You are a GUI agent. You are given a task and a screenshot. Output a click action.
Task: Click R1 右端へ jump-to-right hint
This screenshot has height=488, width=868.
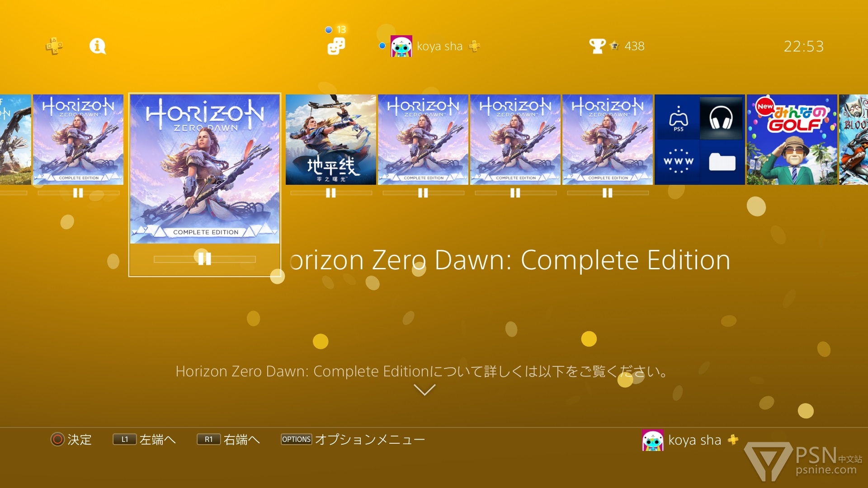pos(228,439)
